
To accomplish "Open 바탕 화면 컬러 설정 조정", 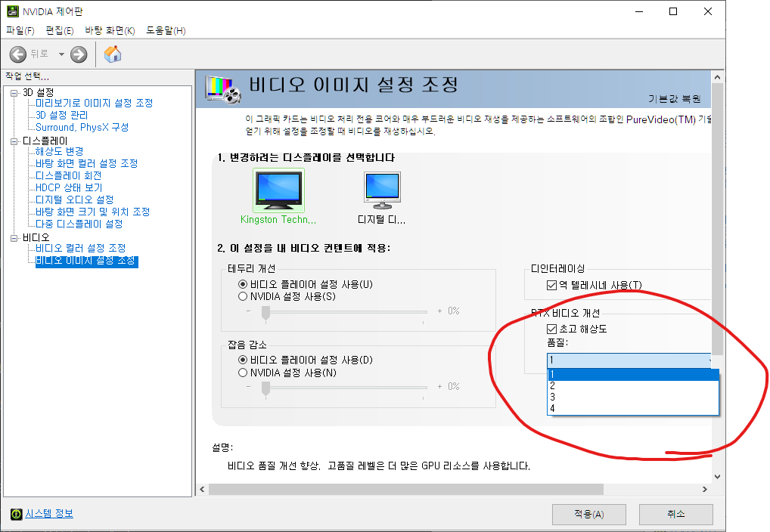I will (86, 163).
